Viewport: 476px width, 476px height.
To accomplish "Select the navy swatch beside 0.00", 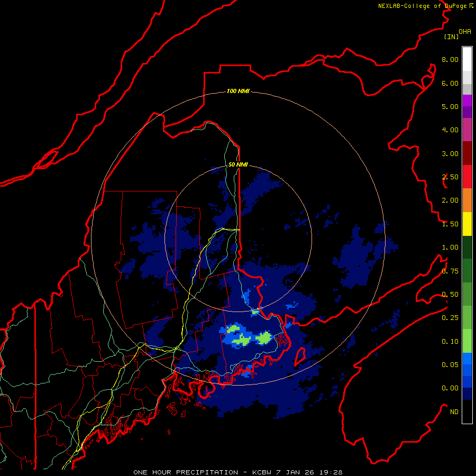I will click(467, 393).
